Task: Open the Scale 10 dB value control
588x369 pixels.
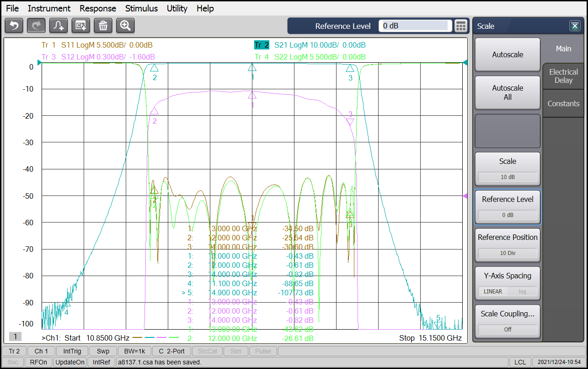Action: point(508,177)
